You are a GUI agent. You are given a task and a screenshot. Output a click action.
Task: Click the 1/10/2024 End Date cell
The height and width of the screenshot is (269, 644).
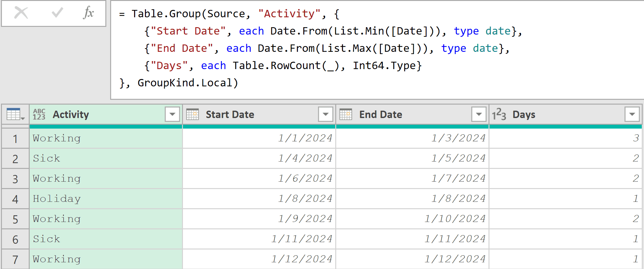[412, 219]
